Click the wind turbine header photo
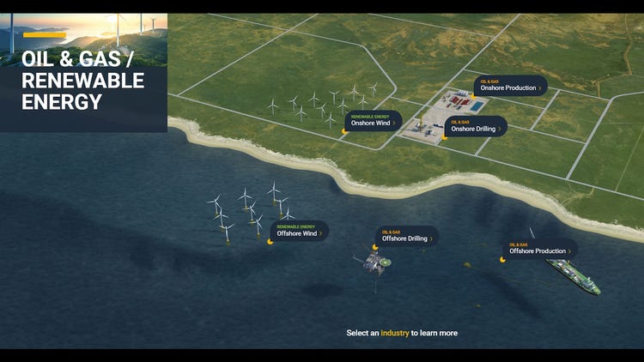644x362 pixels. (84, 40)
